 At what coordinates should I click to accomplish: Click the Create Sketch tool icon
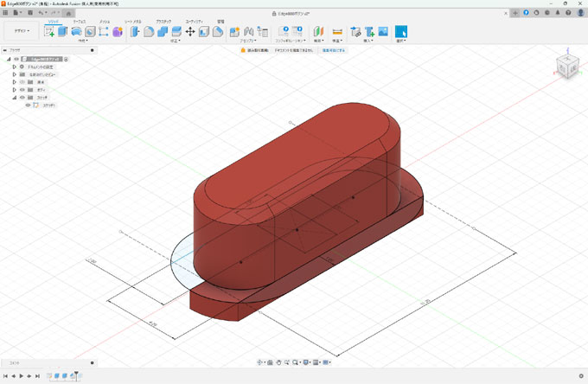[49, 32]
